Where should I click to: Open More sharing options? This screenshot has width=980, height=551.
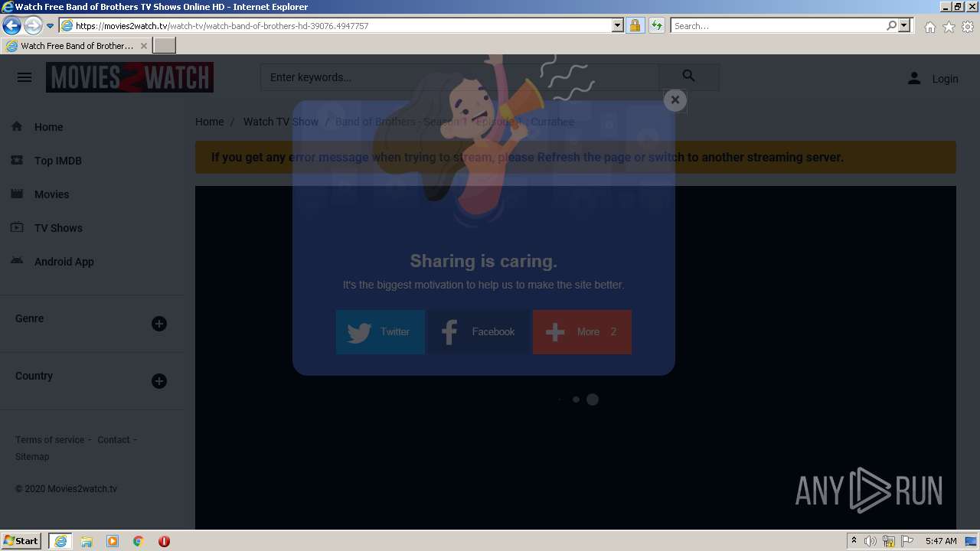tap(582, 331)
